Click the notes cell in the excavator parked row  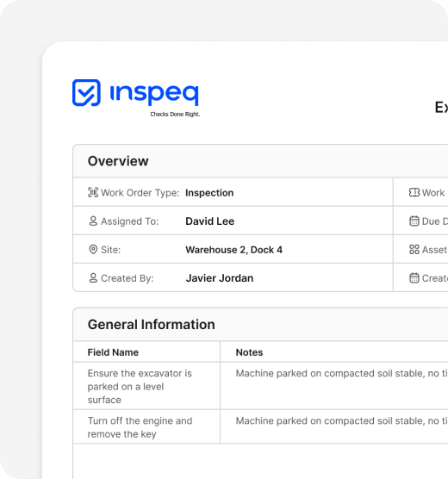(x=334, y=386)
